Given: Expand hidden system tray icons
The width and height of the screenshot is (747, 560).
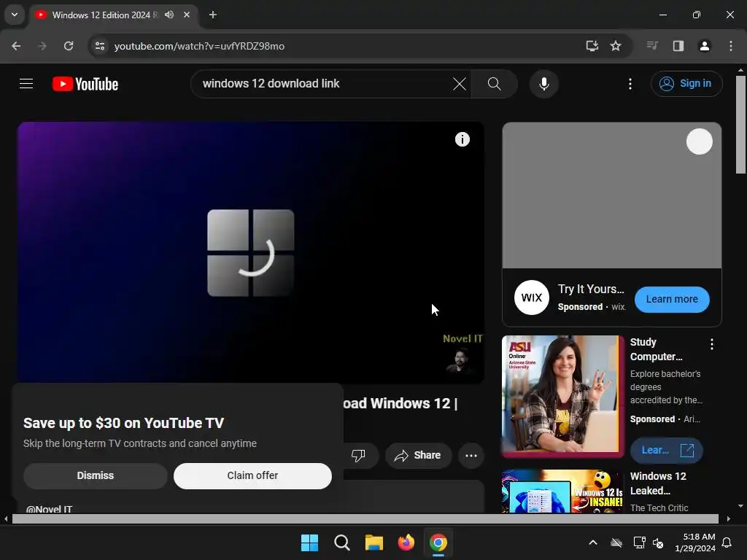Looking at the screenshot, I should tap(593, 542).
